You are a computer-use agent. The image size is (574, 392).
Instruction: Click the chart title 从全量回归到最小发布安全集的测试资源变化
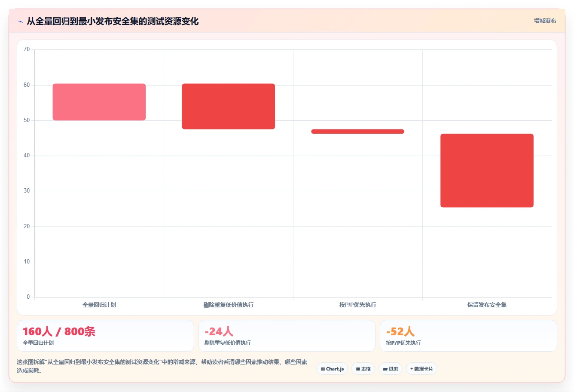pyautogui.click(x=113, y=21)
